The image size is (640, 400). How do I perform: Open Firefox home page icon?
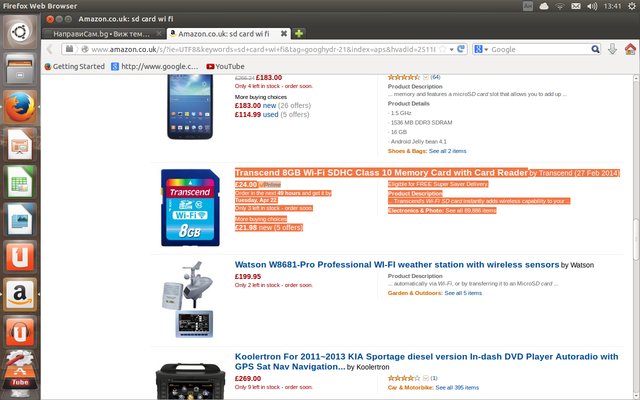coord(630,49)
